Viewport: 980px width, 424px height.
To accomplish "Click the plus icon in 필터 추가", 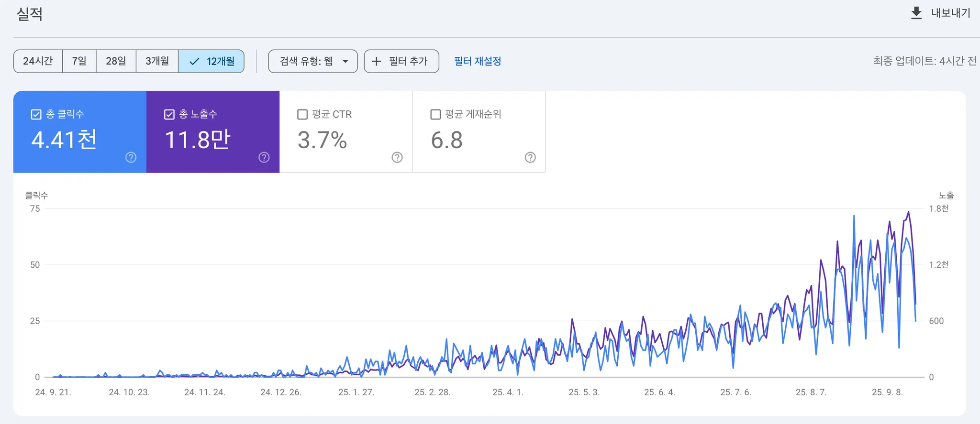I will coord(377,61).
